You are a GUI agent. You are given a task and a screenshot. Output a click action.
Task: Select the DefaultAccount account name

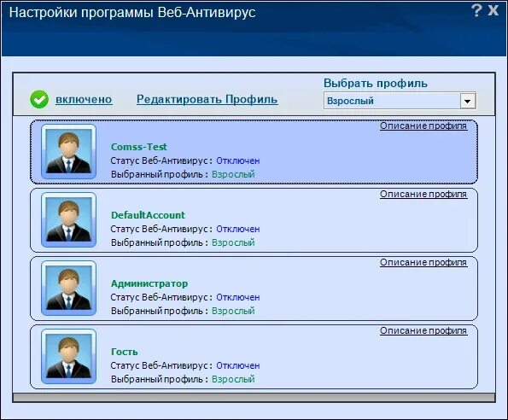148,215
